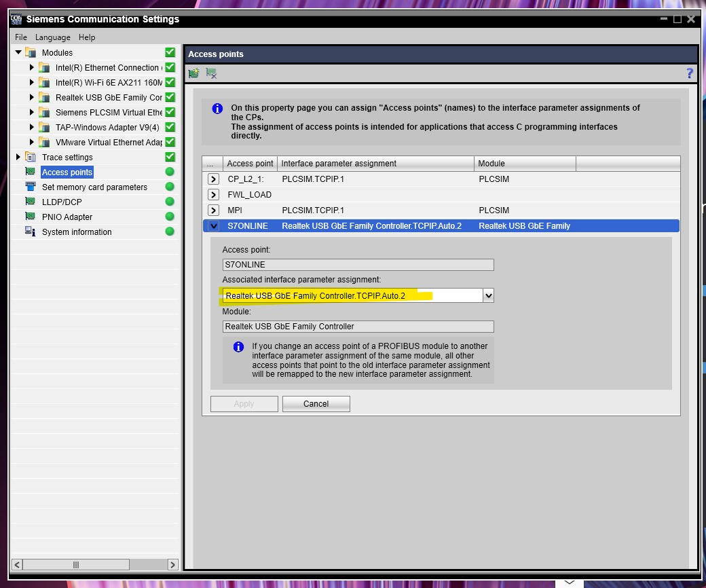Collapse the S7ONLINE access point row
Image resolution: width=706 pixels, height=588 pixels.
(213, 226)
